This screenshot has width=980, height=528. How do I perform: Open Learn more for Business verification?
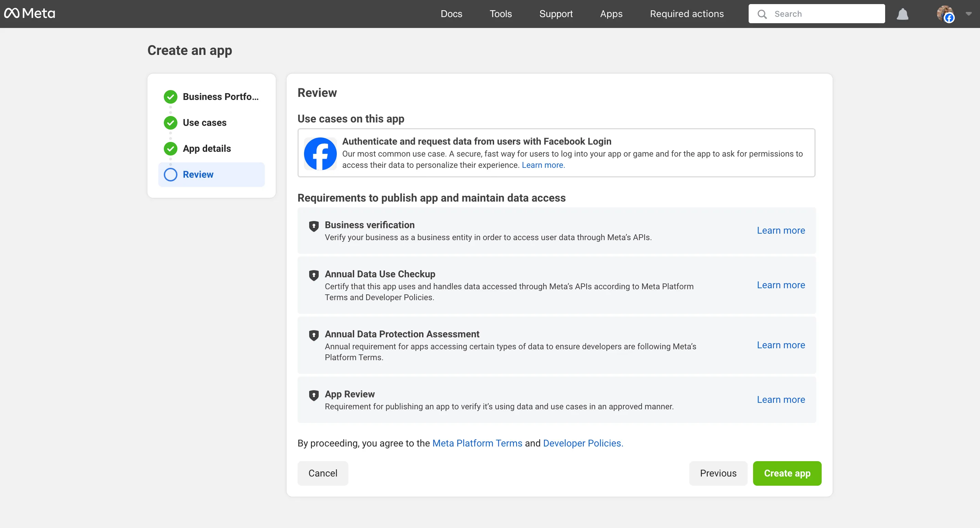(781, 231)
